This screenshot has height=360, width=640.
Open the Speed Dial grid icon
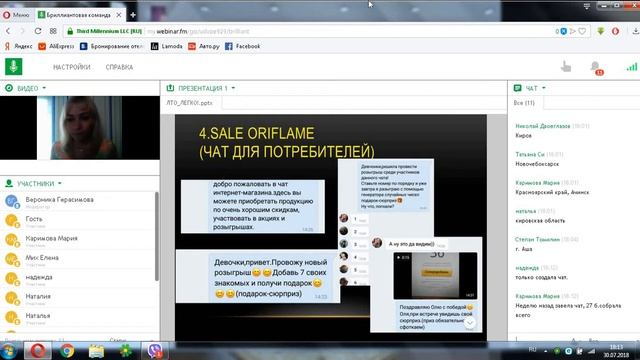pos(53,31)
